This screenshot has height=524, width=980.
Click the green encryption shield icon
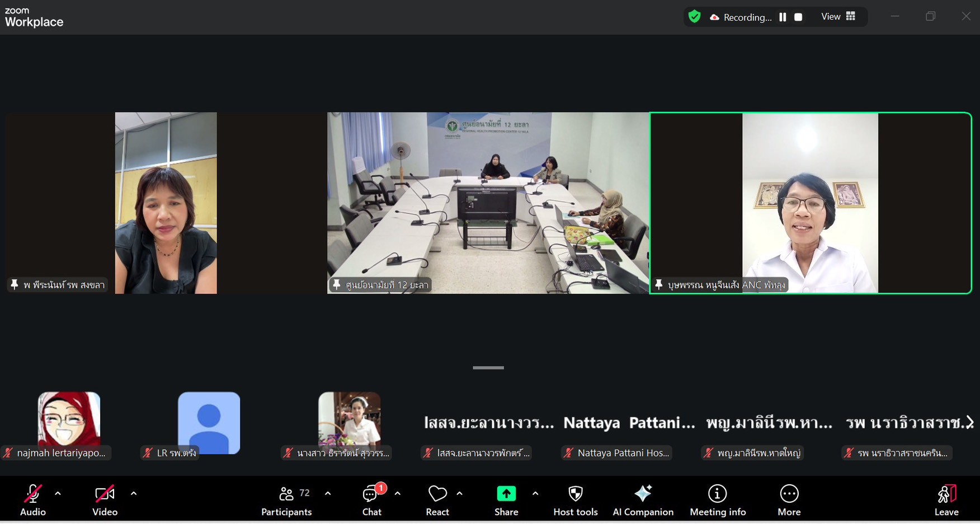695,17
